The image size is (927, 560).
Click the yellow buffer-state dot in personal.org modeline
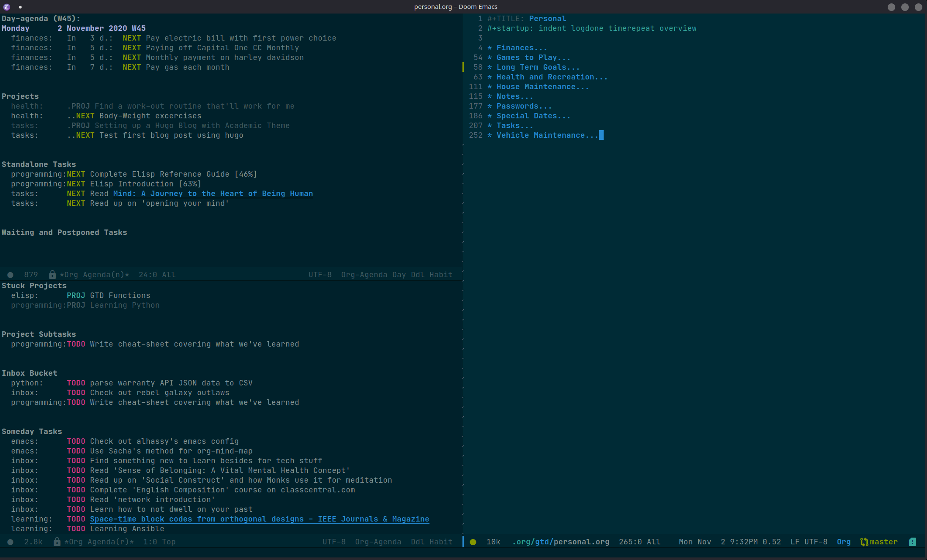click(473, 542)
